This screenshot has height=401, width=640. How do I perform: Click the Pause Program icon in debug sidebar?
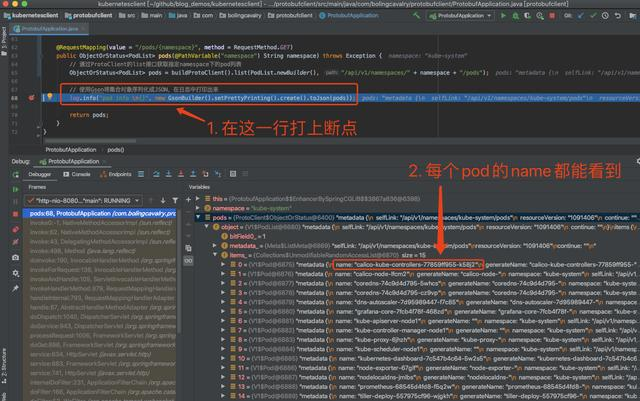pos(16,201)
